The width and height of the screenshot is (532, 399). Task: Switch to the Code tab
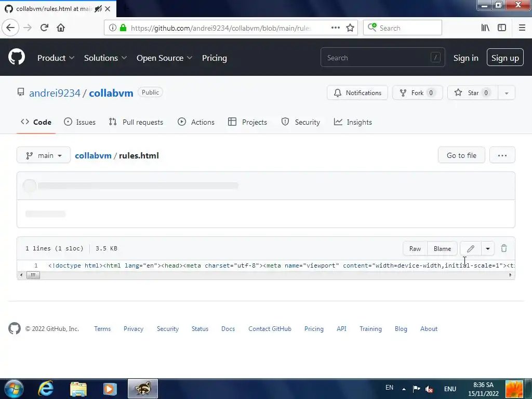[x=36, y=122]
